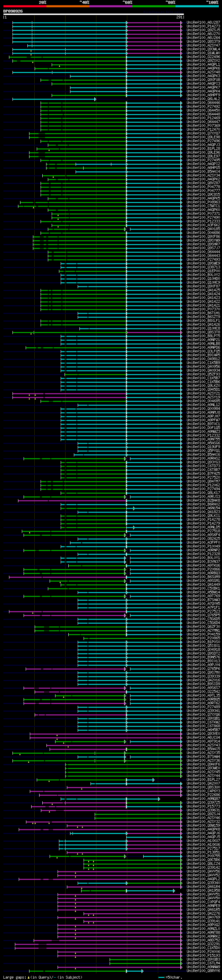The image size is (222, 980).
Task: Click the red ~20% identity legend bar
Action: (x=25, y=6)
